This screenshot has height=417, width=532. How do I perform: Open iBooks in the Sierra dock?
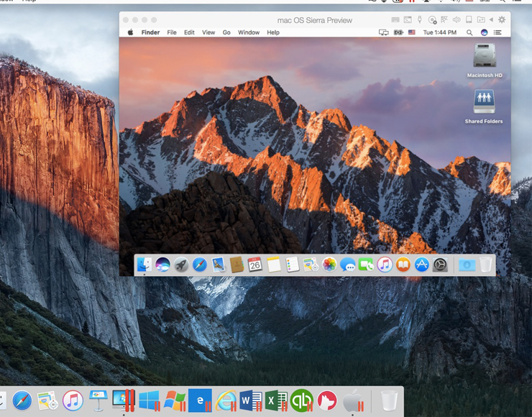click(403, 265)
